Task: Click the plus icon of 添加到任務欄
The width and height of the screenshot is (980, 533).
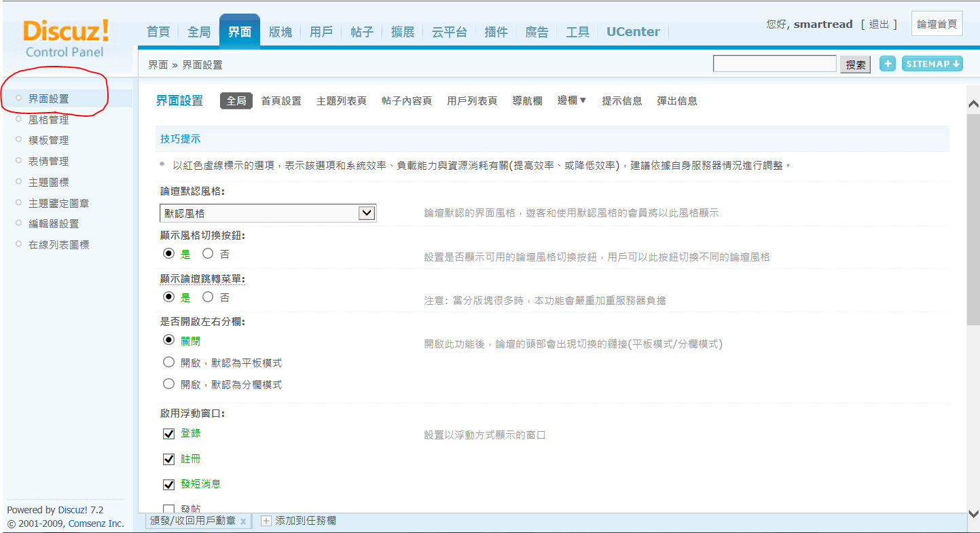Action: click(266, 521)
